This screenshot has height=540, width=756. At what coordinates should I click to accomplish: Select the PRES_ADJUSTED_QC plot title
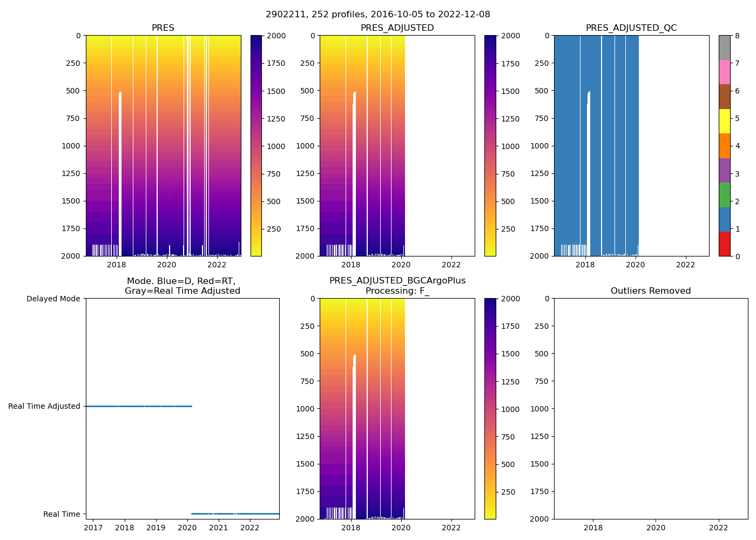[x=631, y=28]
